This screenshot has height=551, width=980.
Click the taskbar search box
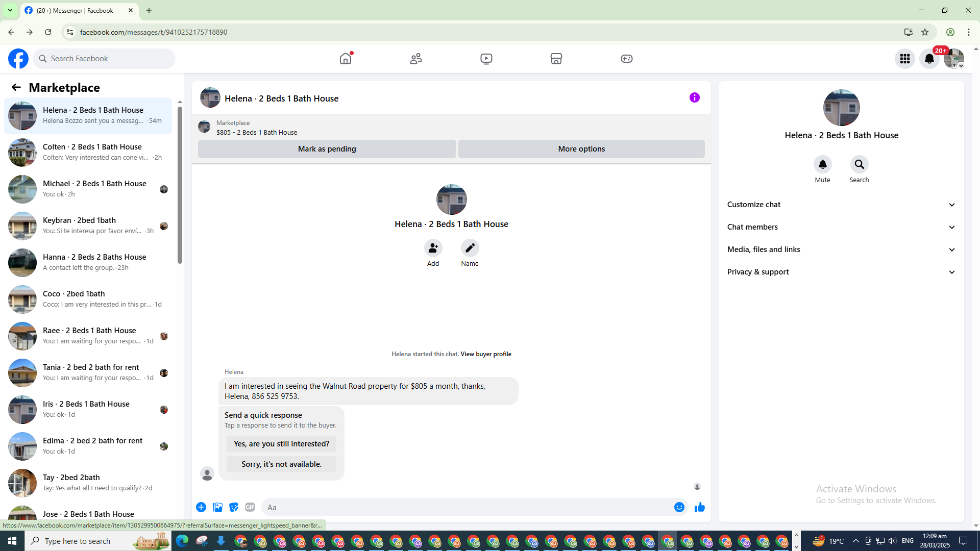[98, 541]
